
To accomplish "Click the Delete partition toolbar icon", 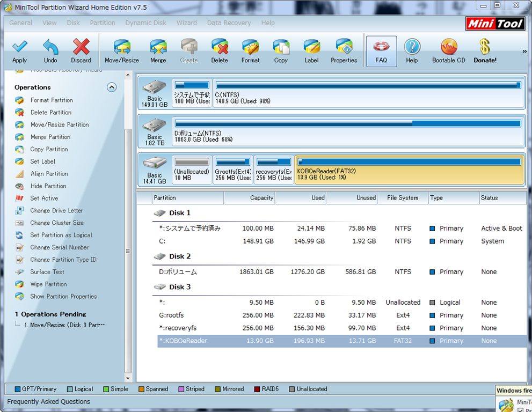I will [x=220, y=51].
